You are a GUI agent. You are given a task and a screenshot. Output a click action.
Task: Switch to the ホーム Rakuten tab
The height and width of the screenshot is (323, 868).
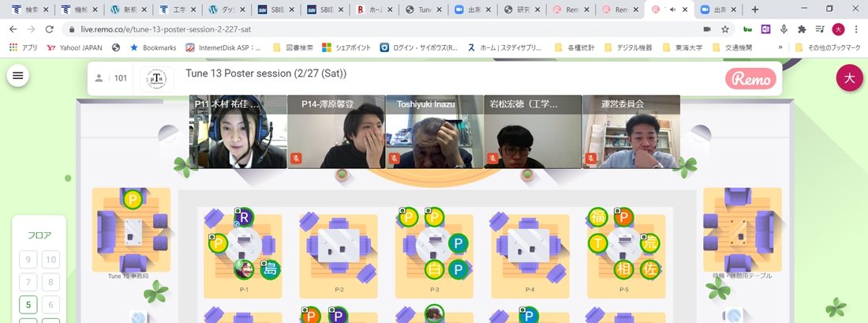[x=375, y=9]
